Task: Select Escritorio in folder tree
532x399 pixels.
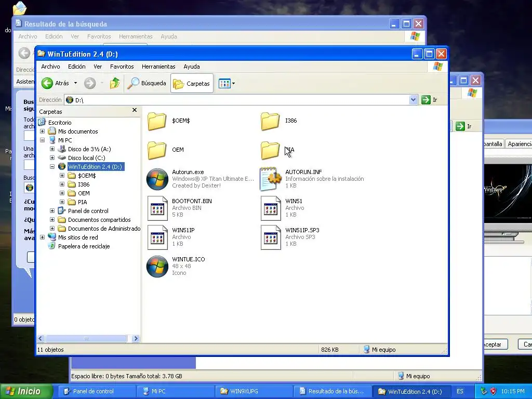Action: [x=60, y=123]
